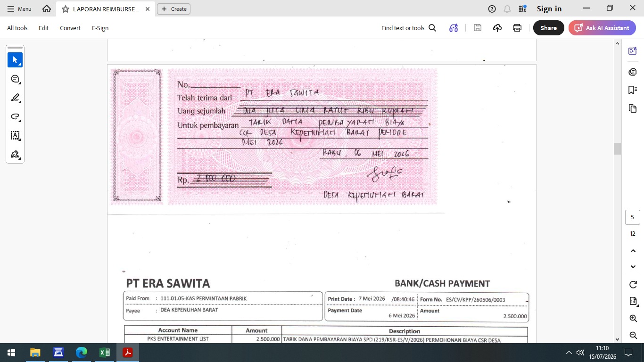This screenshot has width=644, height=362.
Task: Create a new PDF with Create button
Action: [x=173, y=9]
